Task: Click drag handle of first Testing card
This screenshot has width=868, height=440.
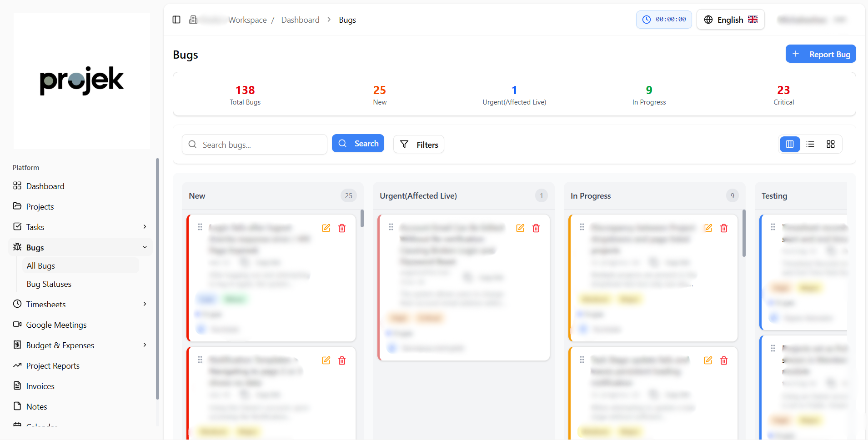Action: [773, 227]
